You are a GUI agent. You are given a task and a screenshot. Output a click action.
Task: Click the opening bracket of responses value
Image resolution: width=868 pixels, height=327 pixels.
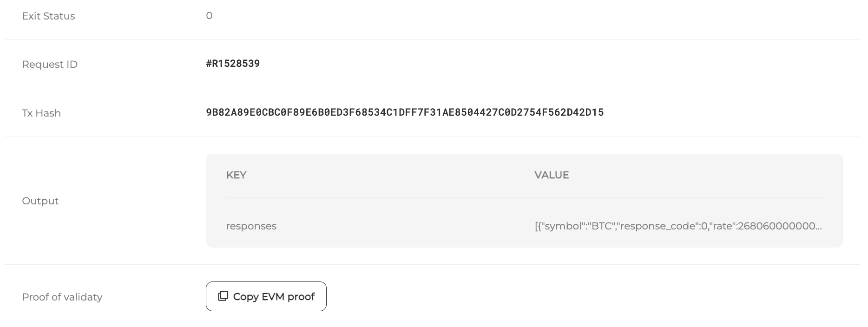coord(536,226)
